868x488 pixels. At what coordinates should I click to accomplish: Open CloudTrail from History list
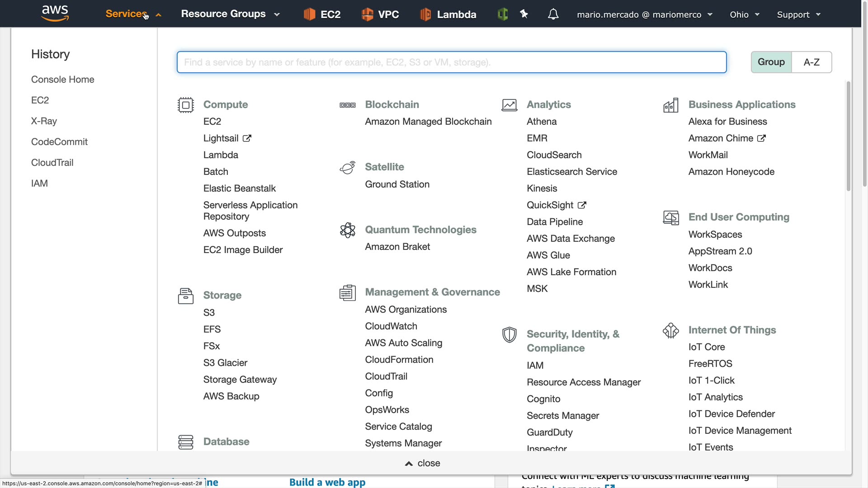point(52,163)
